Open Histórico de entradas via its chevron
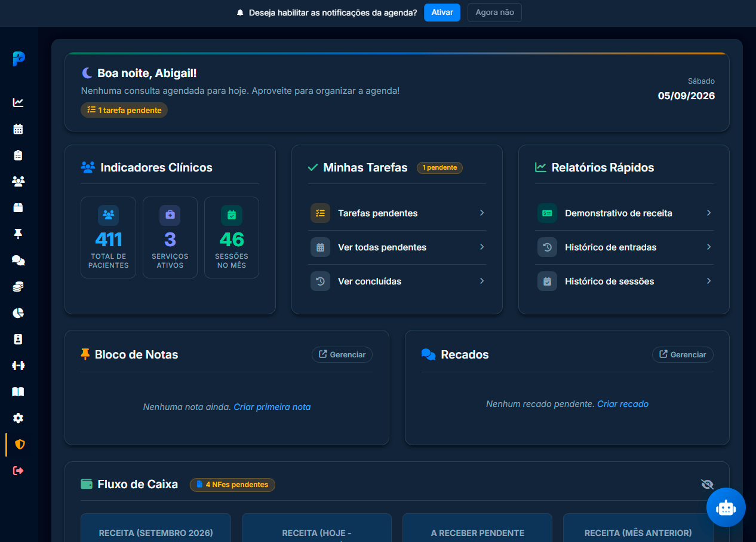This screenshot has height=542, width=756. 709,247
